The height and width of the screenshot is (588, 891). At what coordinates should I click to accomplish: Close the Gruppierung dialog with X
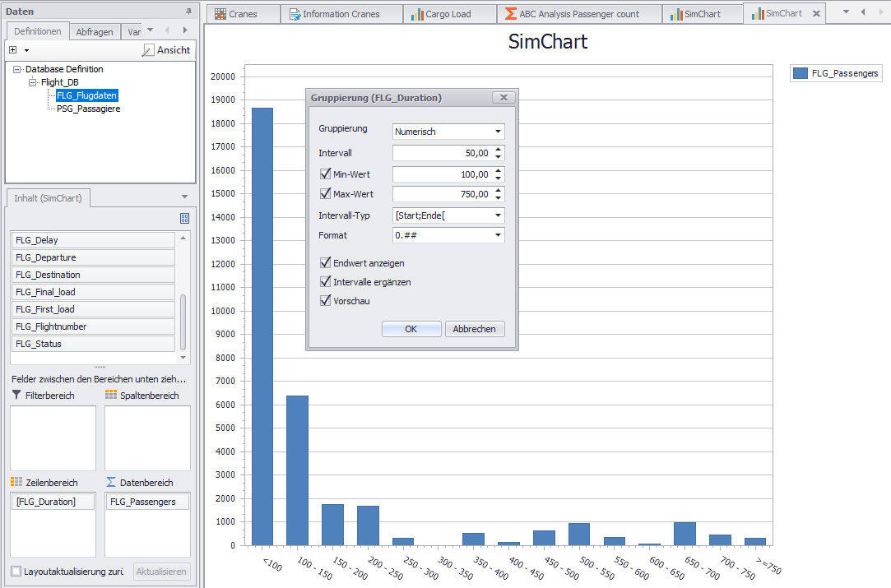504,97
